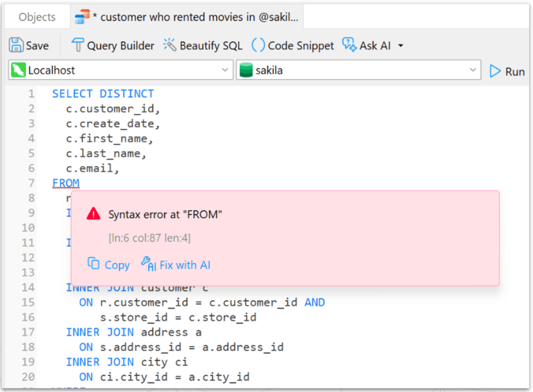Open Code Snippet parentheses icon
The image size is (533, 392).
click(258, 45)
